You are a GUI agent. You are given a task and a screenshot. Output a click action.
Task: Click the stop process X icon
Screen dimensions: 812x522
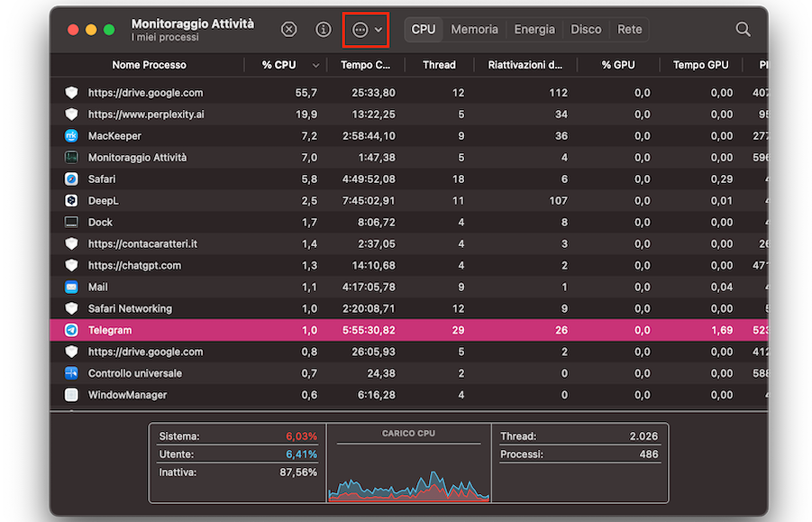click(x=288, y=30)
